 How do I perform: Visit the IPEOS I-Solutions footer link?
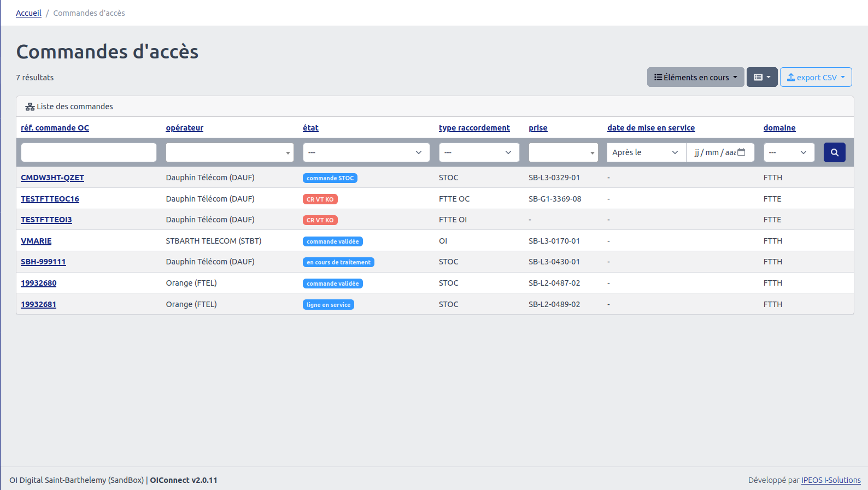click(830, 480)
